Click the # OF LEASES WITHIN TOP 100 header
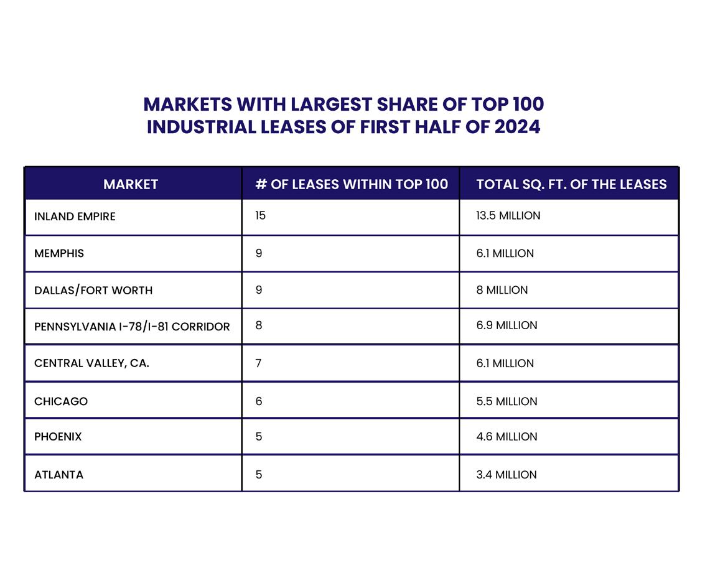Screen dimensions: 705x588 [x=352, y=184]
